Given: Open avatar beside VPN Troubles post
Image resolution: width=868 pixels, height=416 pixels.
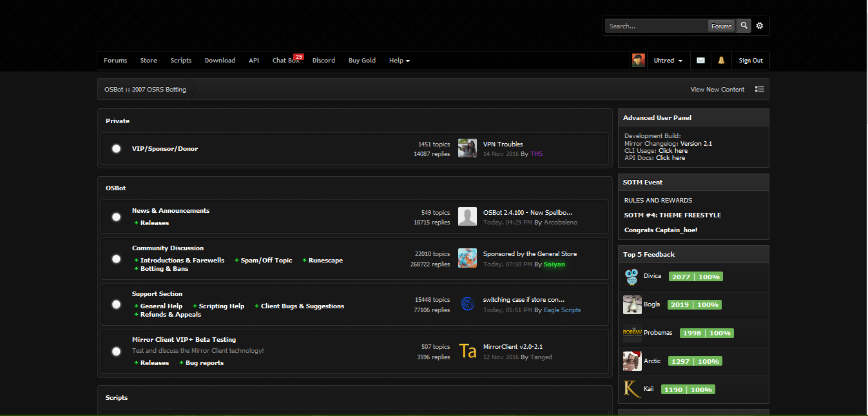Looking at the screenshot, I should pyautogui.click(x=467, y=148).
